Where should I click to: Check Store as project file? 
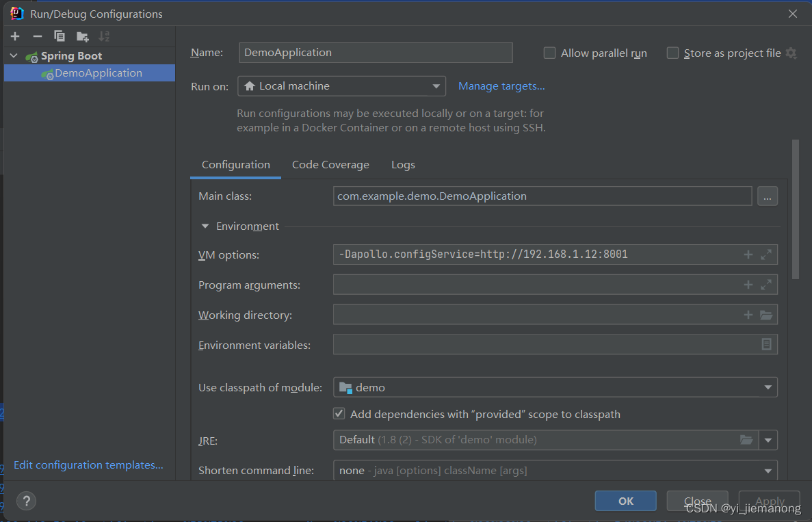point(672,52)
